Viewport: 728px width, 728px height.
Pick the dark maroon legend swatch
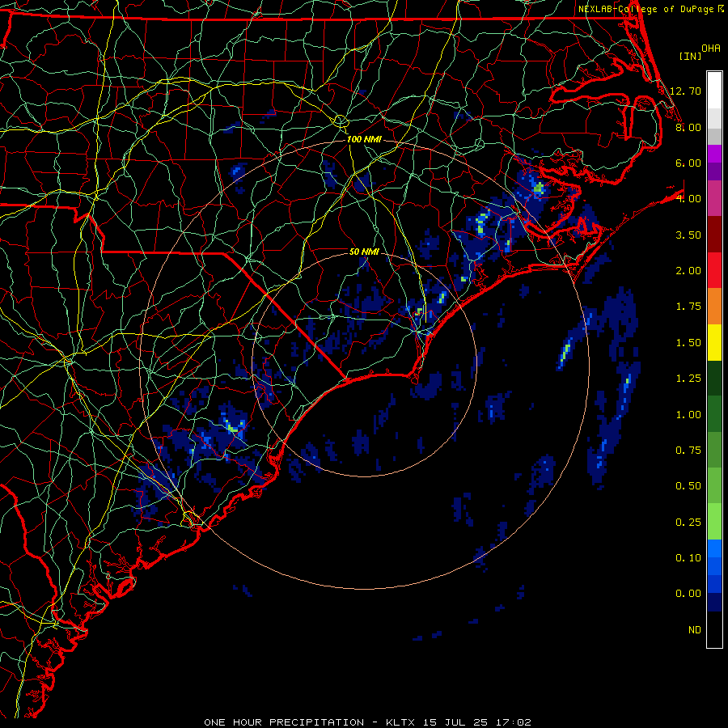click(x=714, y=235)
